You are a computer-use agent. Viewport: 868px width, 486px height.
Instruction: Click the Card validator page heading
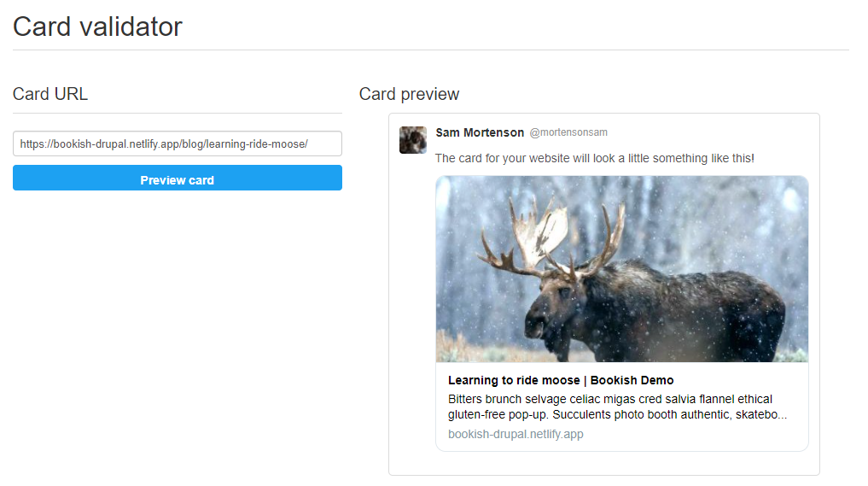click(97, 26)
